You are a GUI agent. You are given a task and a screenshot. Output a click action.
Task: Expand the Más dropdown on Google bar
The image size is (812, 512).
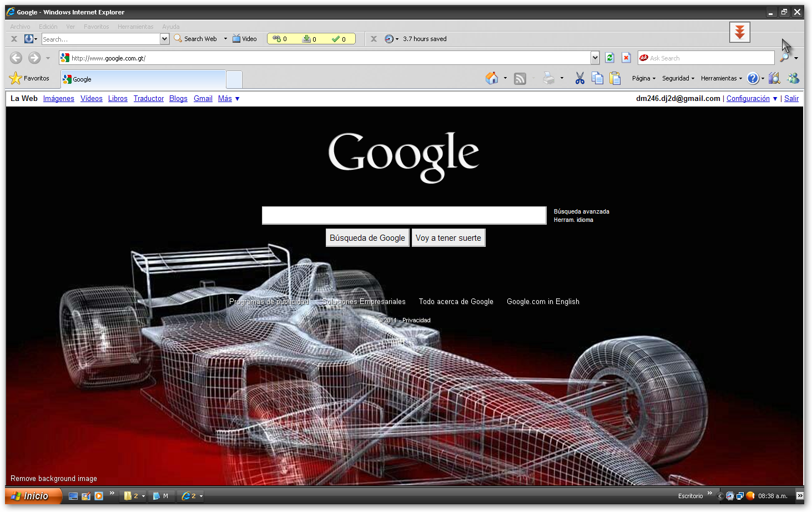(x=229, y=99)
